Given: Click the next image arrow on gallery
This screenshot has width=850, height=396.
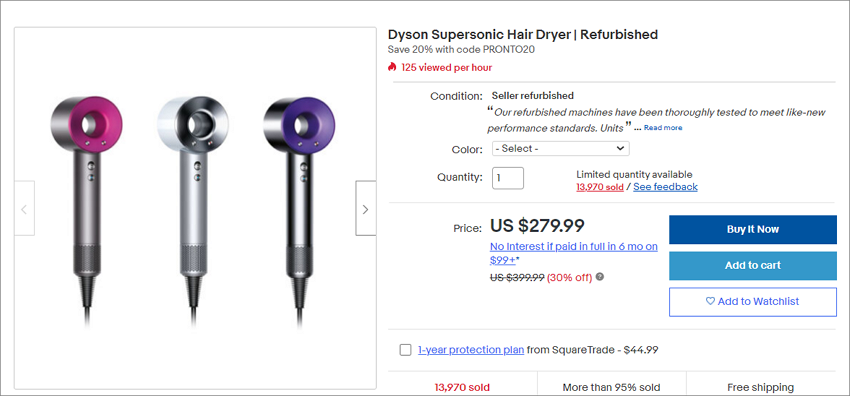Looking at the screenshot, I should pyautogui.click(x=365, y=209).
